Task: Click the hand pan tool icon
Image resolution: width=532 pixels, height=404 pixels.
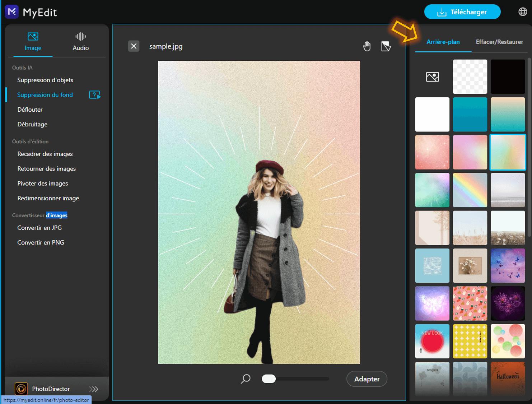Action: click(367, 46)
